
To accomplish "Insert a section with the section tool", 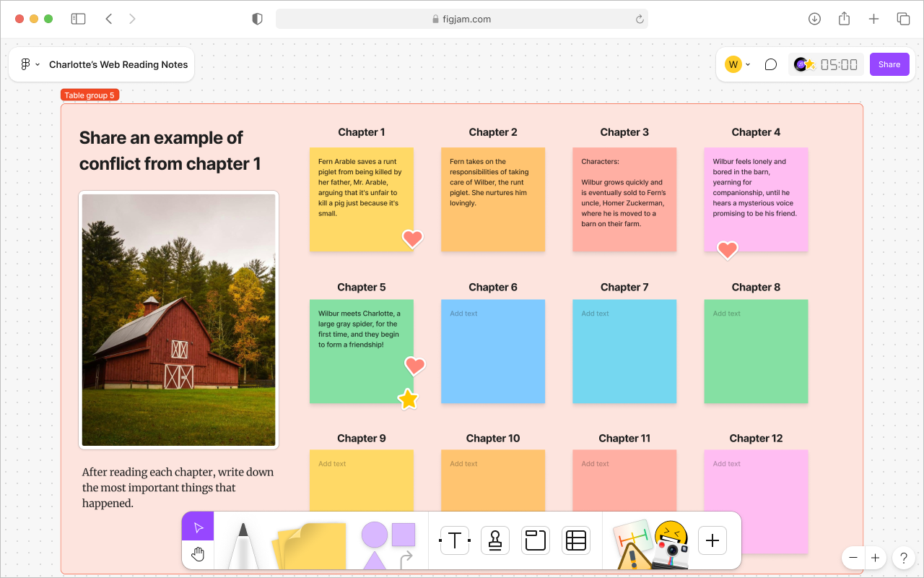I will click(x=535, y=540).
